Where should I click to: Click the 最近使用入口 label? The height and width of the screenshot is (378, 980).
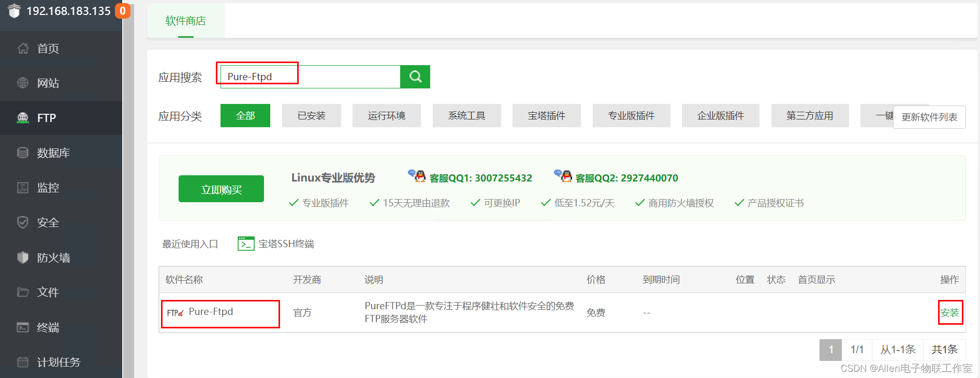tap(191, 244)
